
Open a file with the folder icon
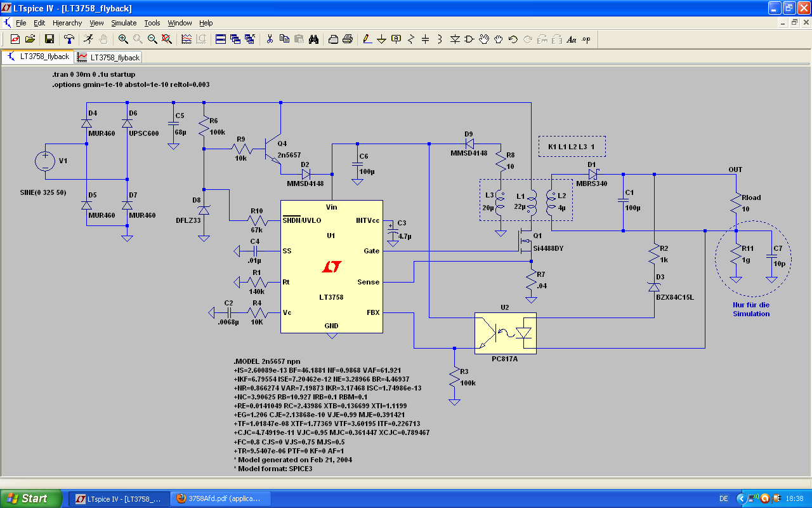click(x=30, y=39)
